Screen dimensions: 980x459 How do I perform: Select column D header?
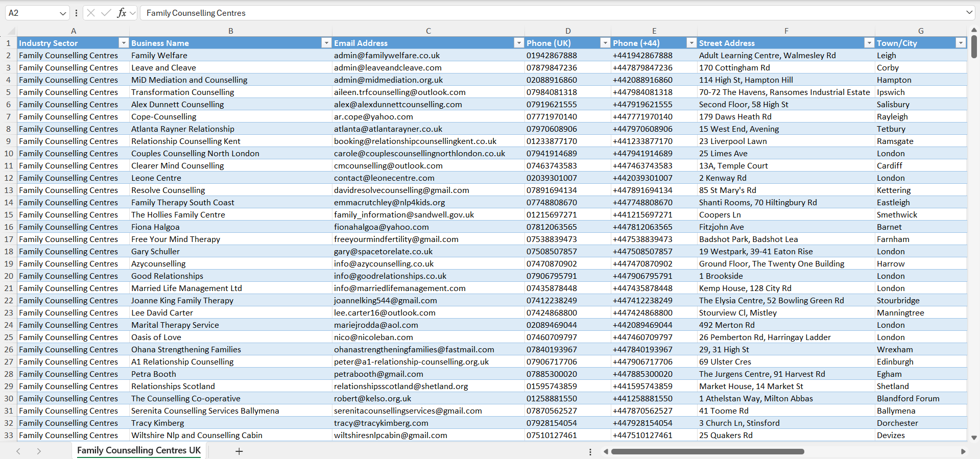click(x=568, y=31)
